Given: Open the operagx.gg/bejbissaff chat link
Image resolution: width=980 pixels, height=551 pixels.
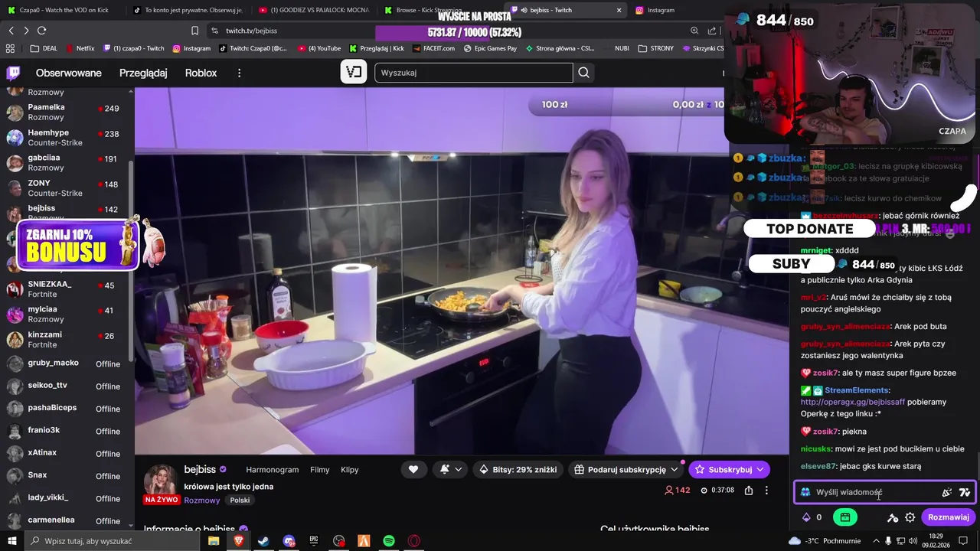Looking at the screenshot, I should pos(852,402).
